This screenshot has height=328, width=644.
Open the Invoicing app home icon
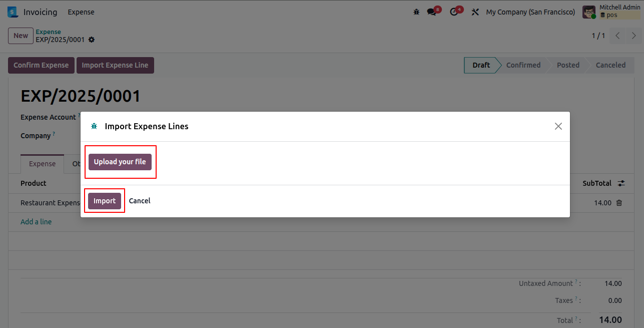(x=13, y=12)
